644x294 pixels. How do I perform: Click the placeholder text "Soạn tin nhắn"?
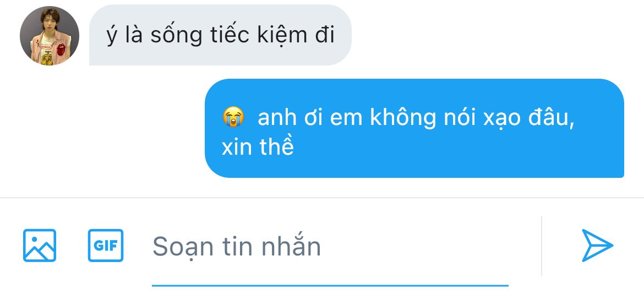point(237,247)
